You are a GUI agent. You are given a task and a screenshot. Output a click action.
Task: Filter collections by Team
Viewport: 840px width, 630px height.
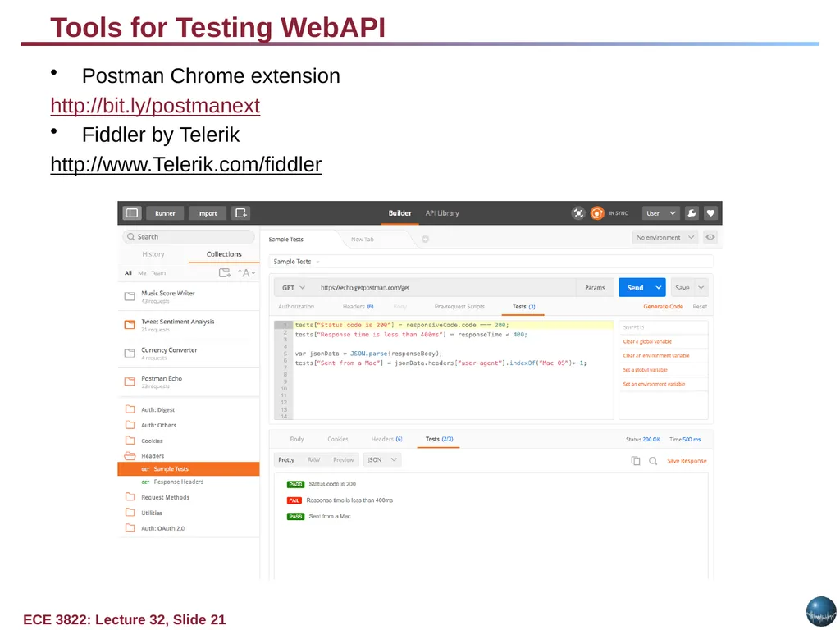pyautogui.click(x=158, y=273)
